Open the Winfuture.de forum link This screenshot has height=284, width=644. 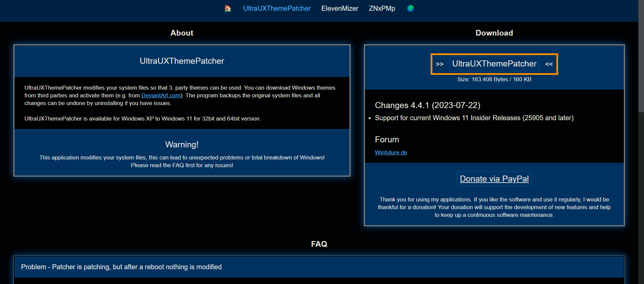tap(391, 152)
